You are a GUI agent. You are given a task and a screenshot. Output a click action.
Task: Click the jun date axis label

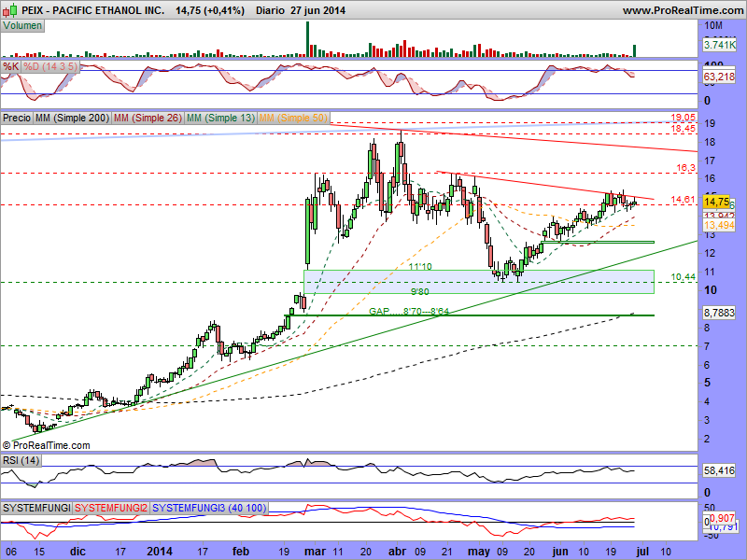560,552
